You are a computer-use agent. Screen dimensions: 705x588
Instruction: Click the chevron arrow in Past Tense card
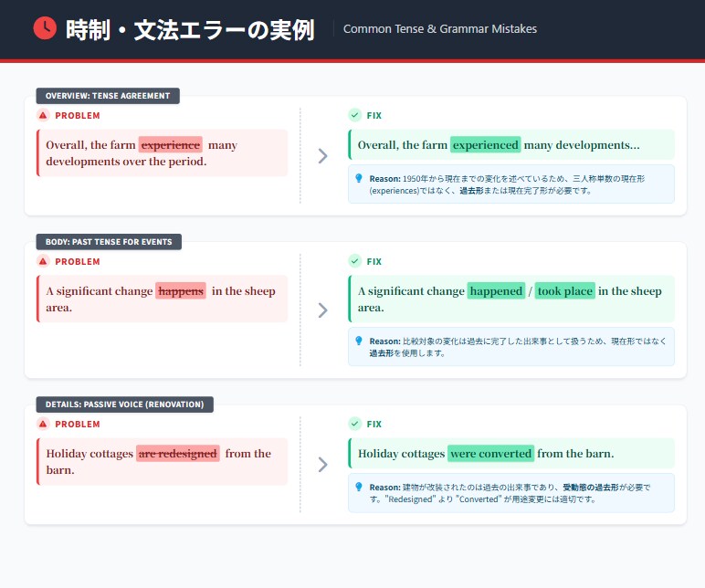coord(323,310)
